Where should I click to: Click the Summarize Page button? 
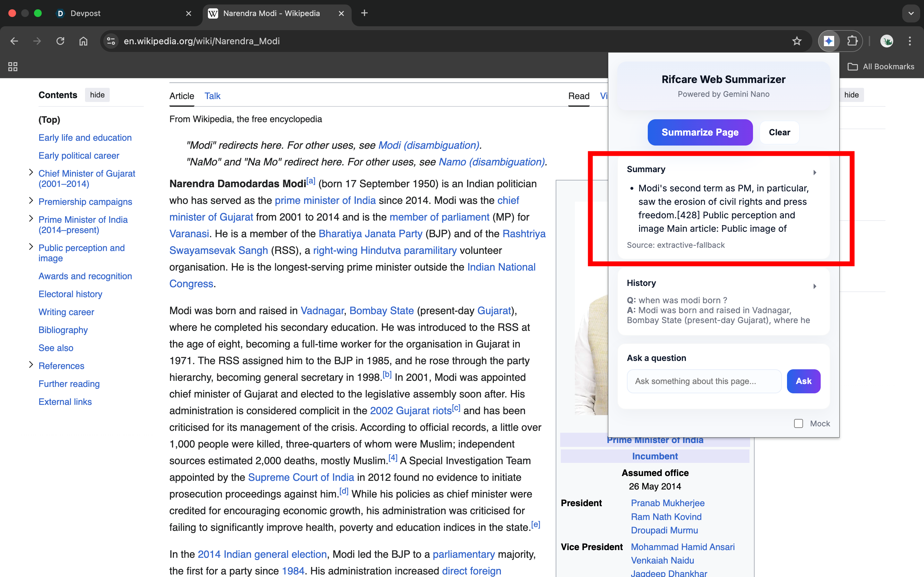point(700,132)
